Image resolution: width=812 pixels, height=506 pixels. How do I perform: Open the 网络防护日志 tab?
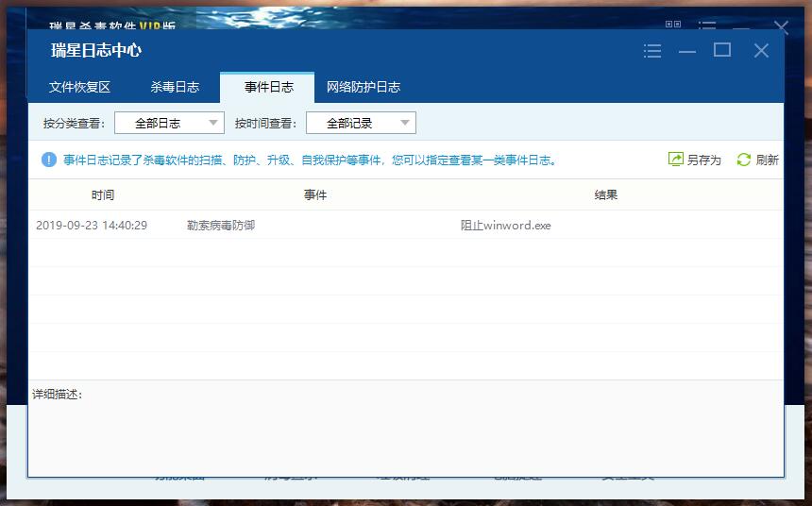[363, 87]
